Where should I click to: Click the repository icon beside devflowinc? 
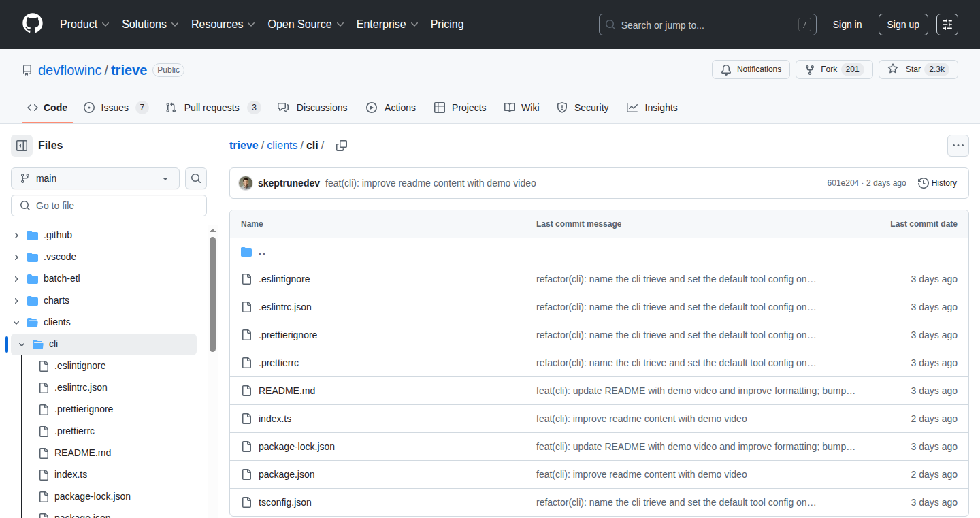[x=27, y=70]
